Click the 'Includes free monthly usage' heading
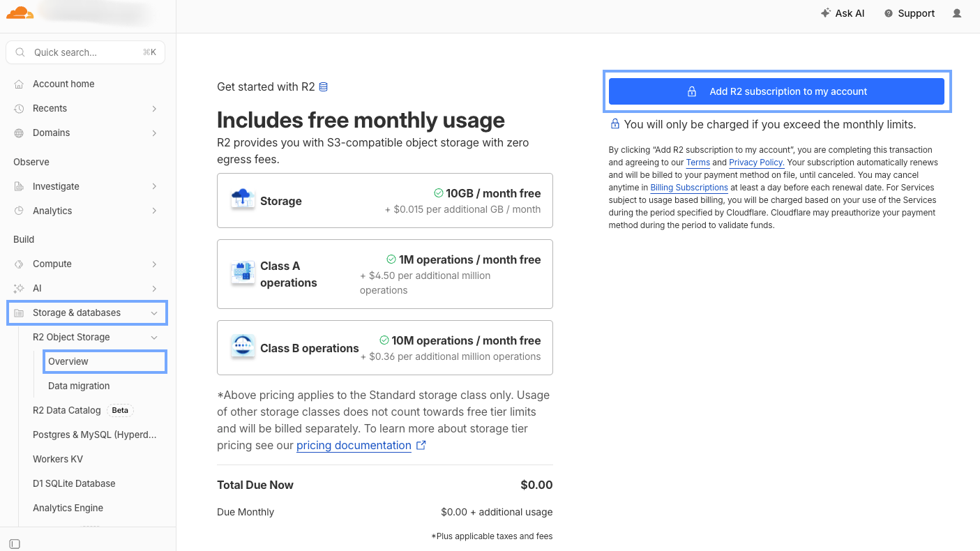Viewport: 980px width, 551px height. click(361, 120)
